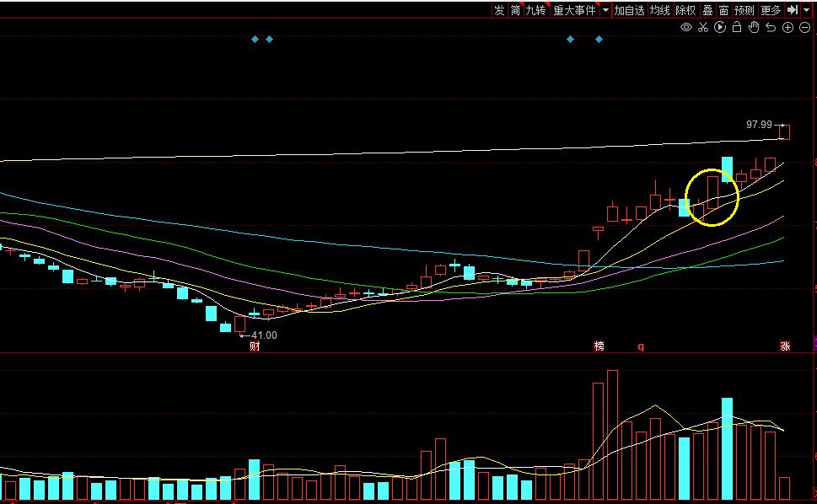Open the 九转 indicator button
The image size is (817, 504).
coord(536,10)
